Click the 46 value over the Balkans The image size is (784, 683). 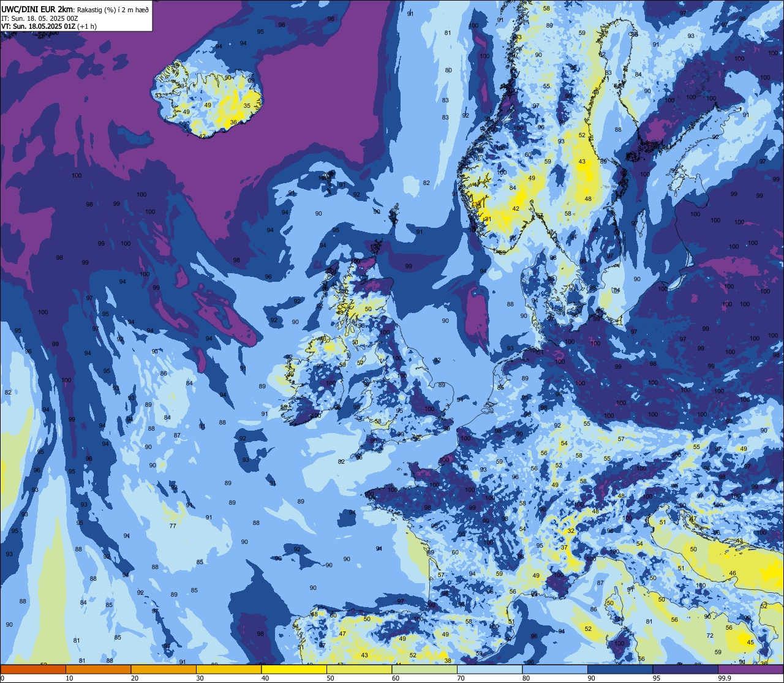[x=733, y=573]
